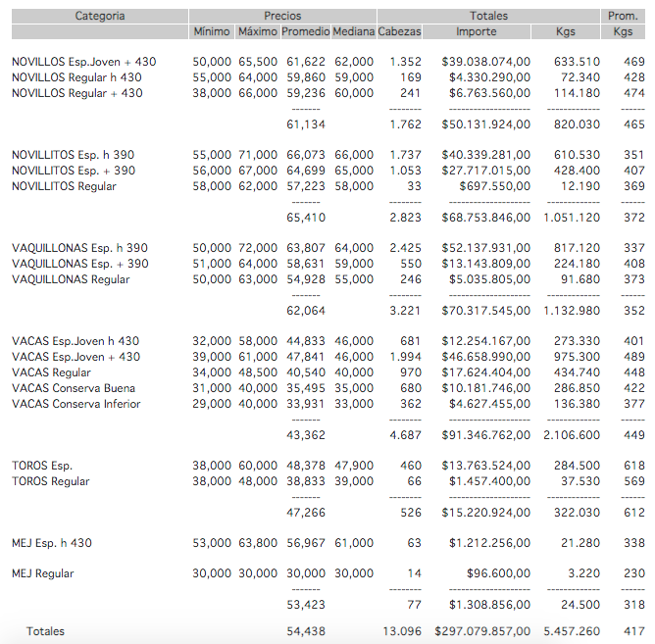Select the grand total importe $297.079.857,00
This screenshot has width=655, height=644.
click(481, 631)
